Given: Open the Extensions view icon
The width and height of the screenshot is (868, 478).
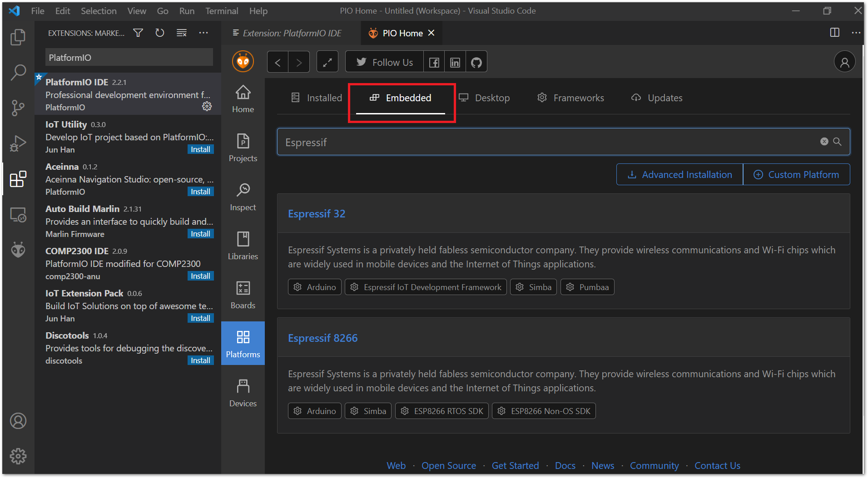Looking at the screenshot, I should 18,179.
